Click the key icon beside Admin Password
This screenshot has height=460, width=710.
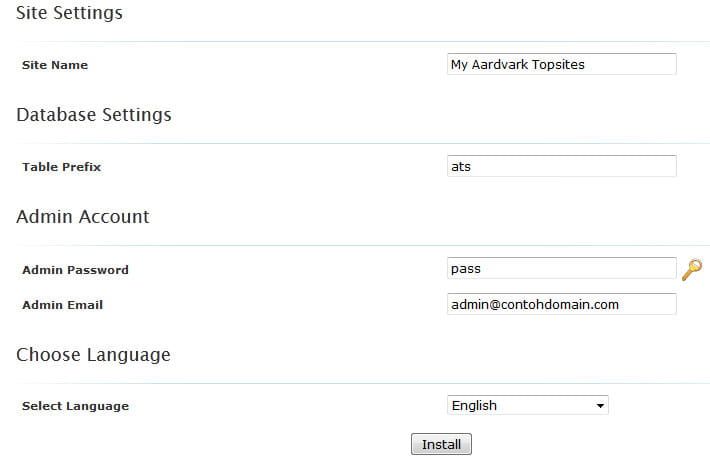coord(691,269)
